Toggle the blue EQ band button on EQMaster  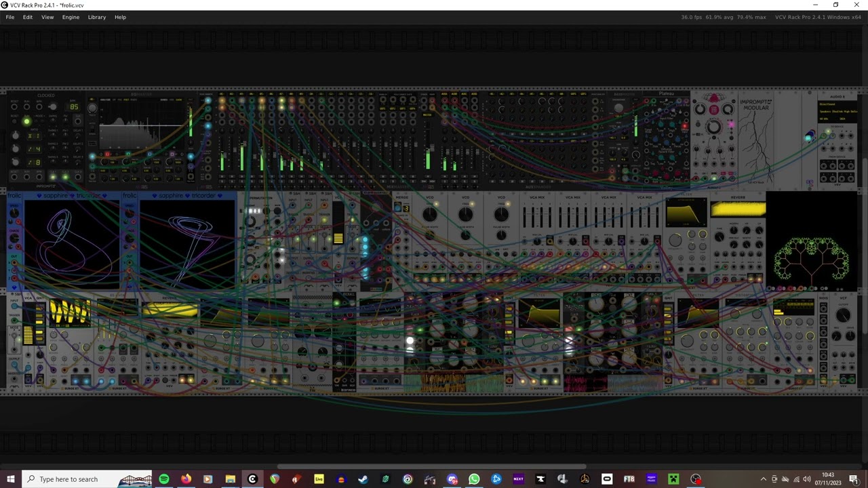point(149,155)
